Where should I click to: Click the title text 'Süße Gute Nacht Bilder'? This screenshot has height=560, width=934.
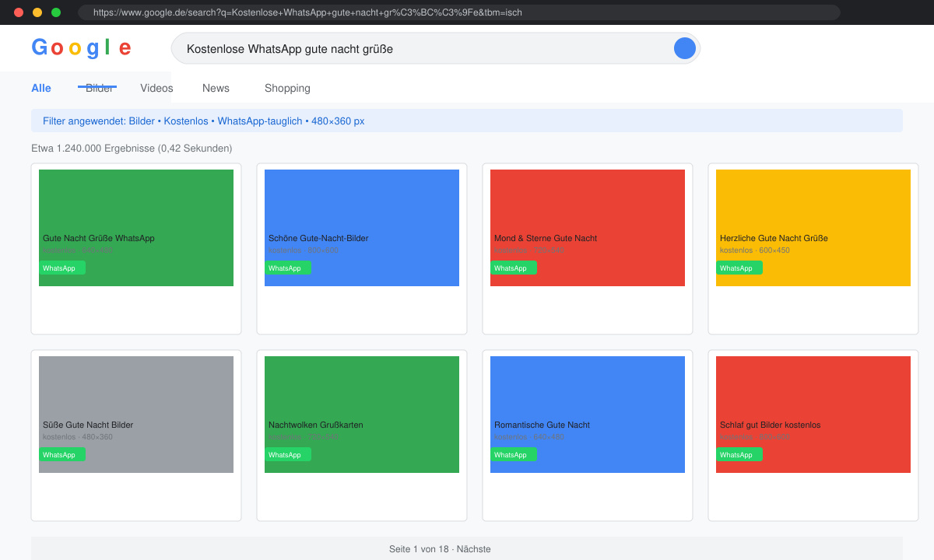[88, 425]
